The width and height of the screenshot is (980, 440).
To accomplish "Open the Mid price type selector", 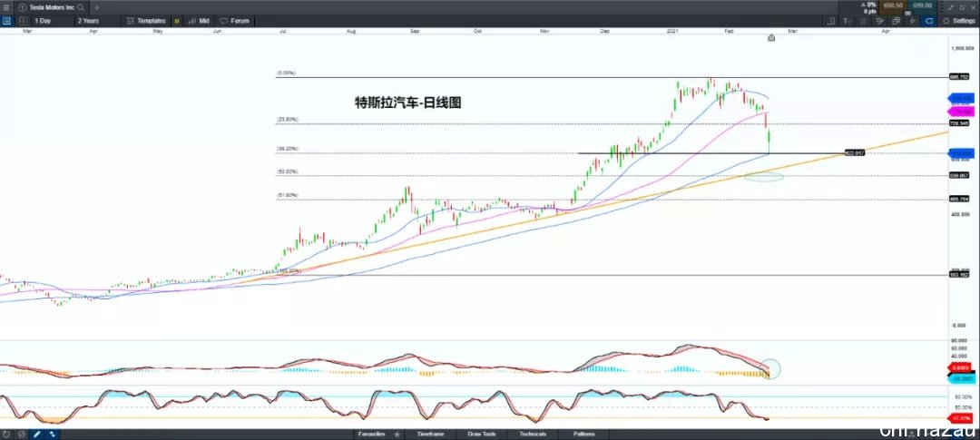I will pos(199,21).
